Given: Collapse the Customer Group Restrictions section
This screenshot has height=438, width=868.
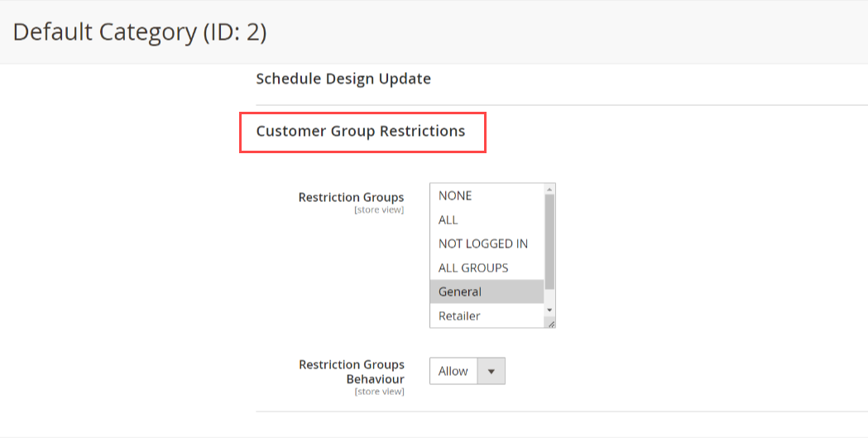Looking at the screenshot, I should tap(361, 132).
